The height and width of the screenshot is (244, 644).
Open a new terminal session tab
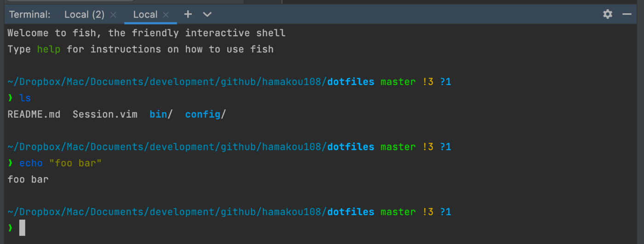pyautogui.click(x=188, y=14)
